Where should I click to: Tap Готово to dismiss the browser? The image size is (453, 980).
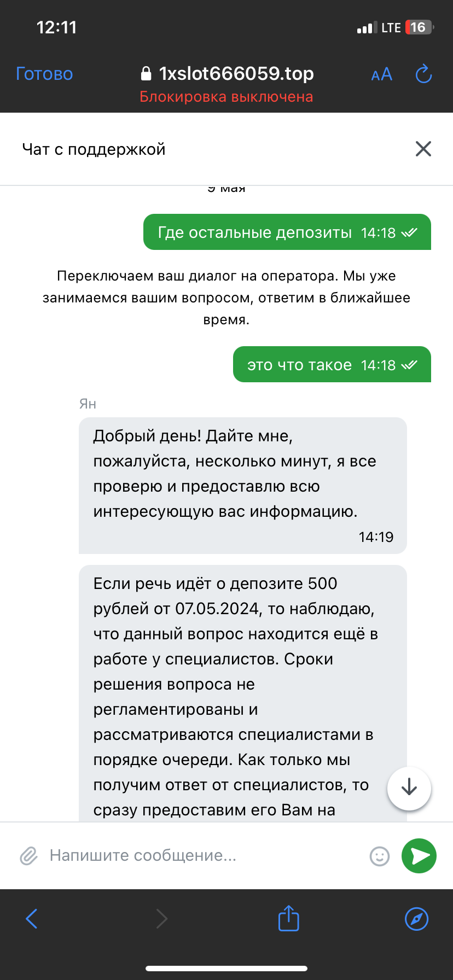[x=44, y=74]
